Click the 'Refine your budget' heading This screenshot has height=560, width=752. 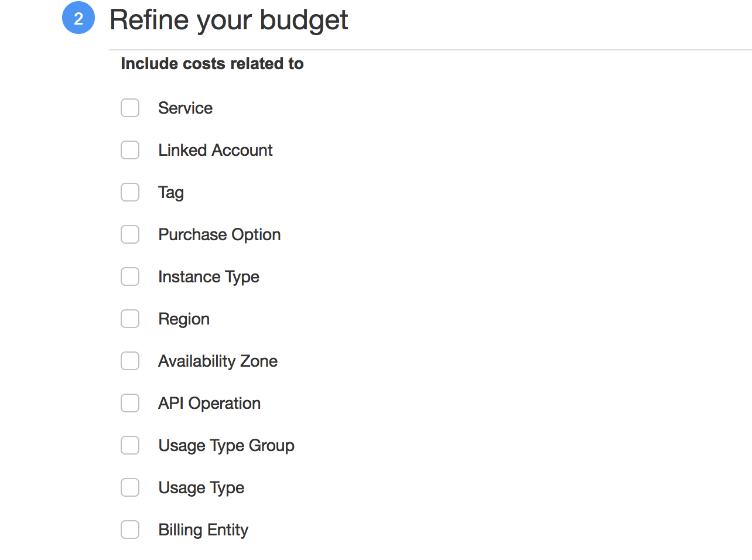[x=228, y=20]
